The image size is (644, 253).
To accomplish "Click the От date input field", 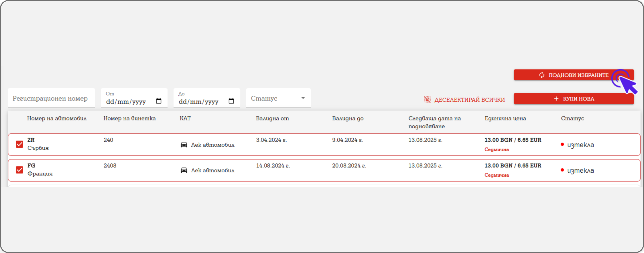I will (x=127, y=101).
